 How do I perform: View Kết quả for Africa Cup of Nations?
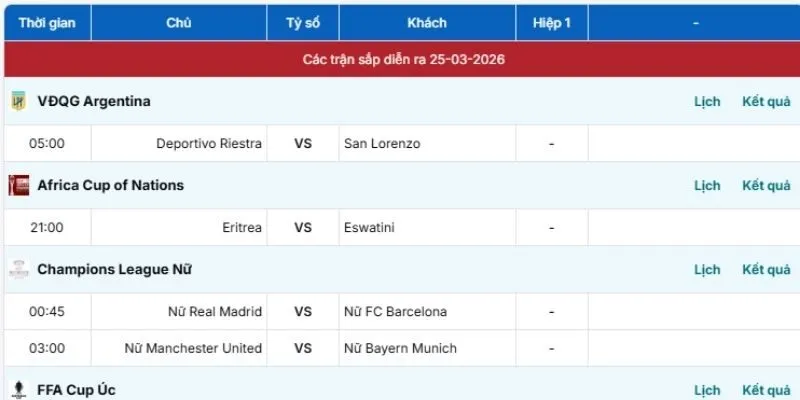pyautogui.click(x=766, y=185)
